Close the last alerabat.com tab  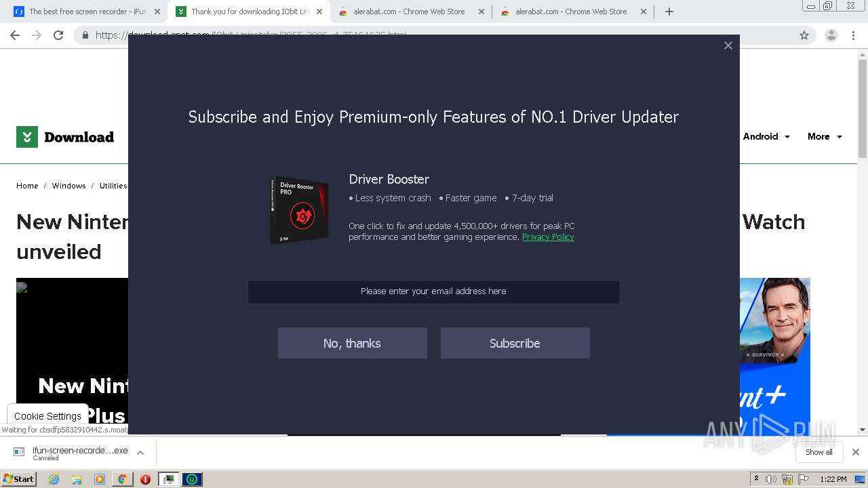pos(644,12)
